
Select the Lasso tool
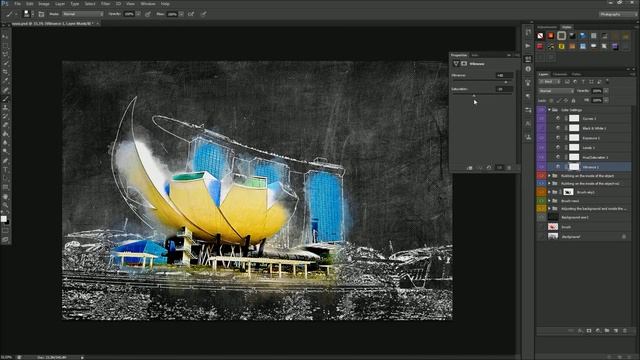coord(5,54)
